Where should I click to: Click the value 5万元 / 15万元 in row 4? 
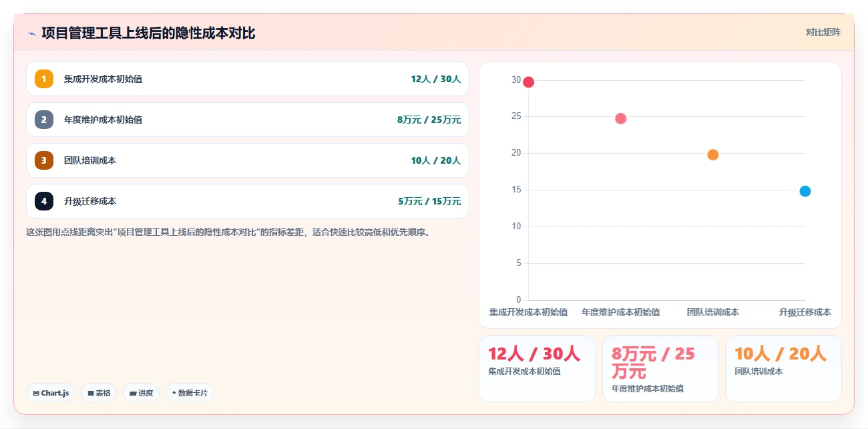pyautogui.click(x=429, y=201)
